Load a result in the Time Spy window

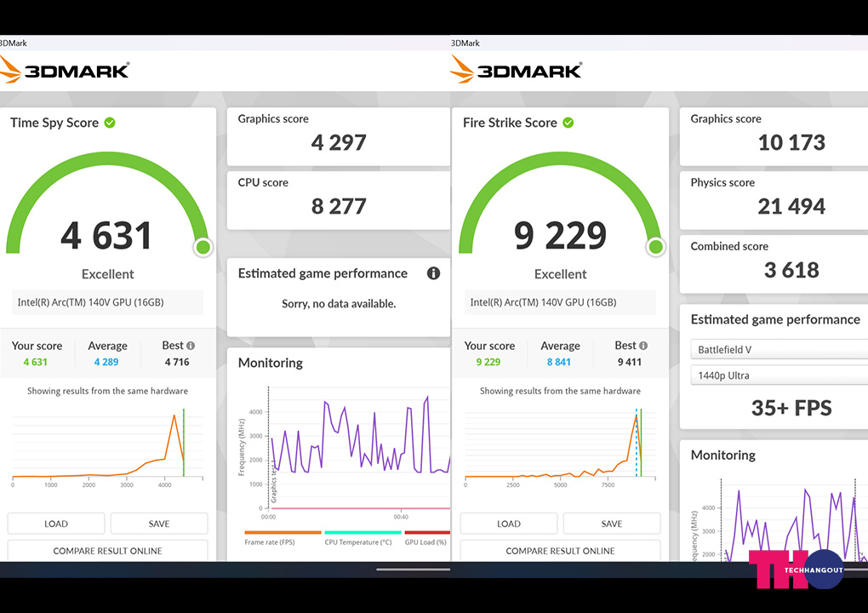(56, 524)
